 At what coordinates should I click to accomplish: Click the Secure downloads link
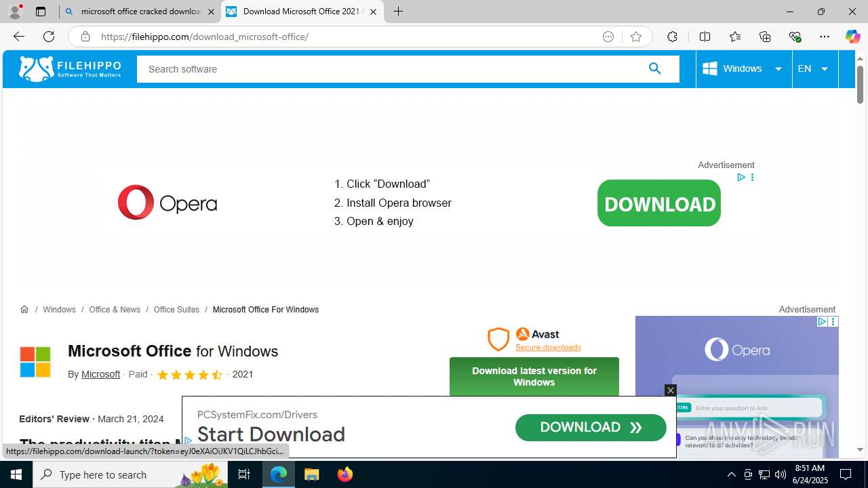tap(548, 347)
